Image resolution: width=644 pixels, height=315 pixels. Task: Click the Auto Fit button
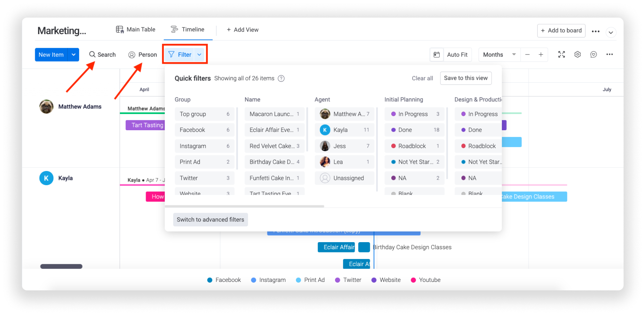point(457,55)
